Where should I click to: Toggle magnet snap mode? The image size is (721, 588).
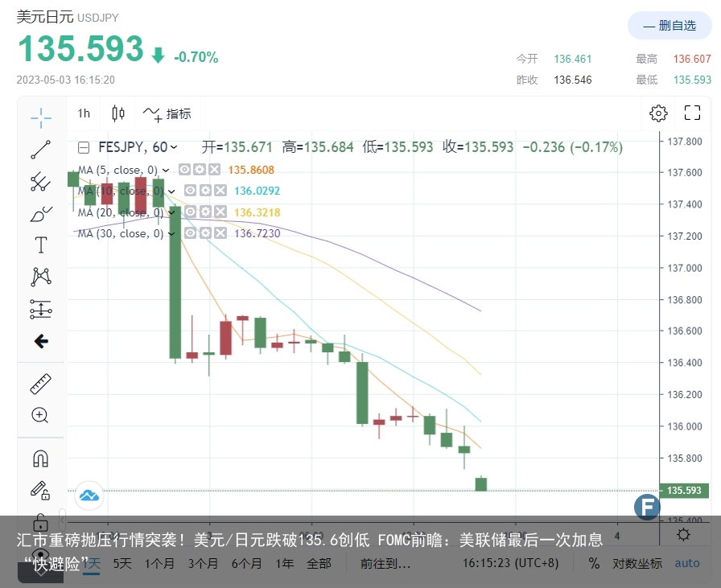[40, 458]
